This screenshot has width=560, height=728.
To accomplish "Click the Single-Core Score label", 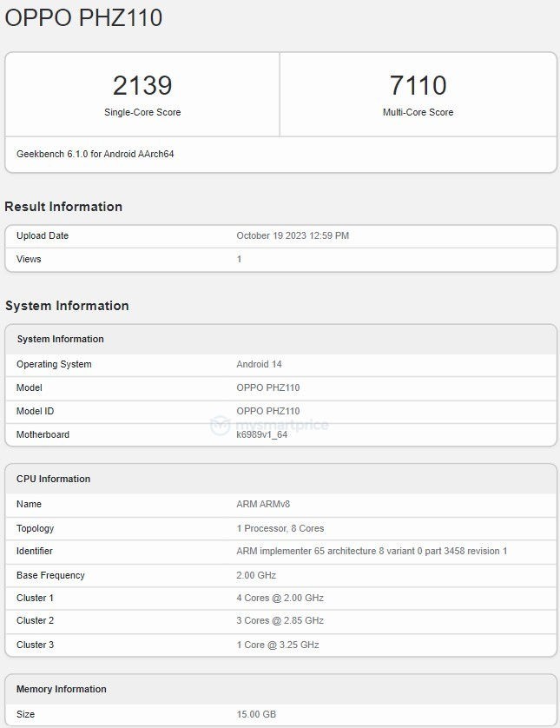I will point(142,112).
